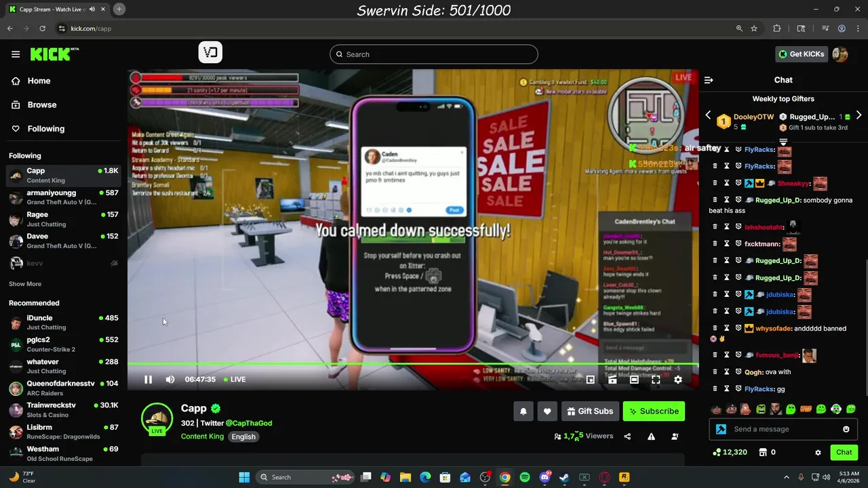Jump to LIVE in the player
This screenshot has width=868, height=488.
click(x=235, y=380)
